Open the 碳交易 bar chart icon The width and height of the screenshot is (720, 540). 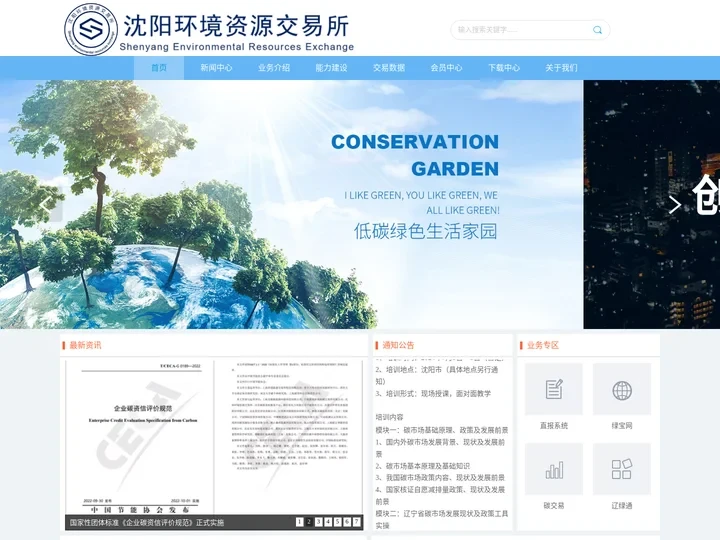click(x=554, y=469)
